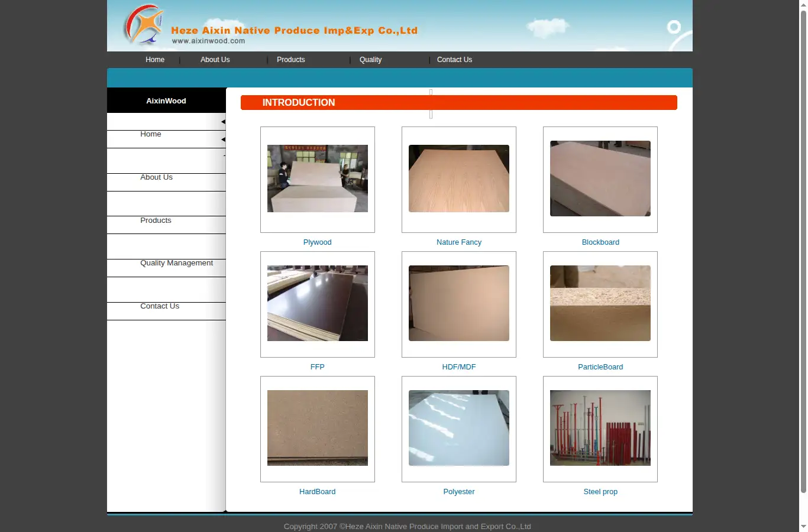808x532 pixels.
Task: Click the Plywood text link
Action: tap(318, 242)
